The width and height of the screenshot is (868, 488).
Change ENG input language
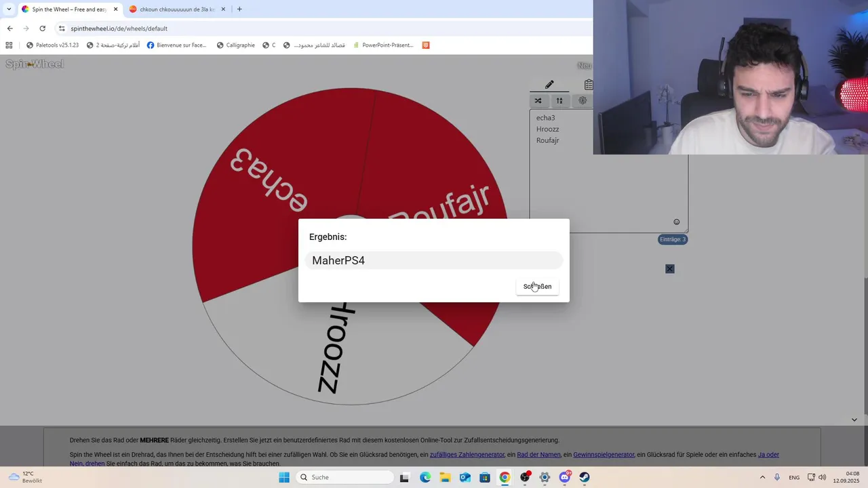[794, 477]
